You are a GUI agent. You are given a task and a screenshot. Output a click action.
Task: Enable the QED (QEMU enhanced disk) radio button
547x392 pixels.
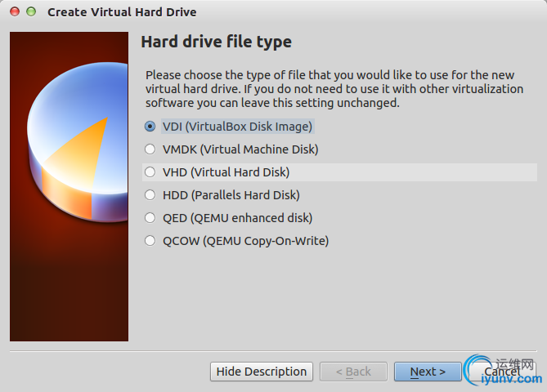tap(150, 218)
